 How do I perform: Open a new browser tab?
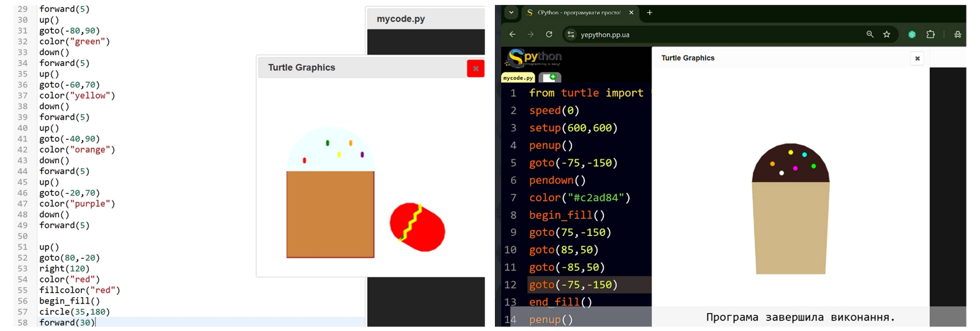650,12
